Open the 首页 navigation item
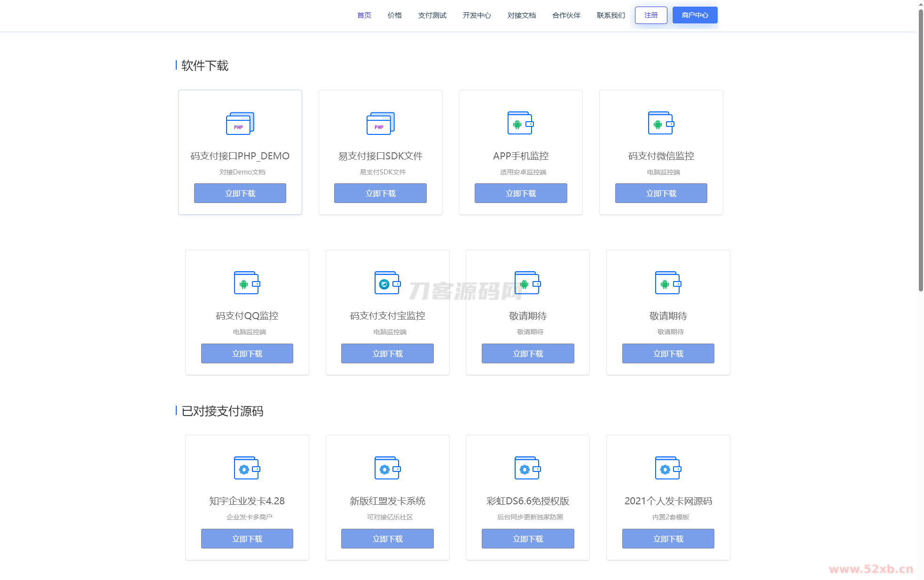The height and width of the screenshot is (580, 924). [364, 15]
